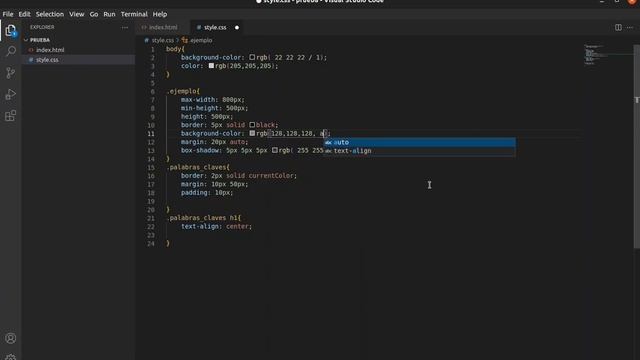Click the Explorer more actions ellipsis
The height and width of the screenshot is (360, 640).
125,27
